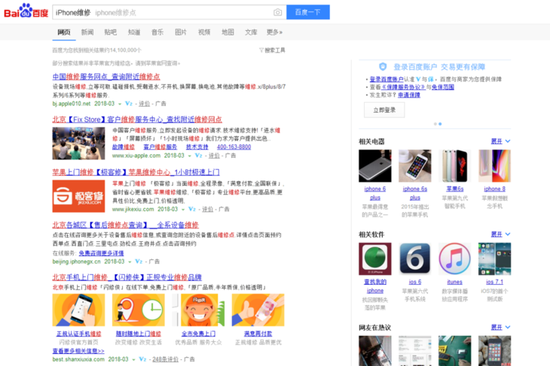Click the 故障维修 sublink

click(x=123, y=147)
